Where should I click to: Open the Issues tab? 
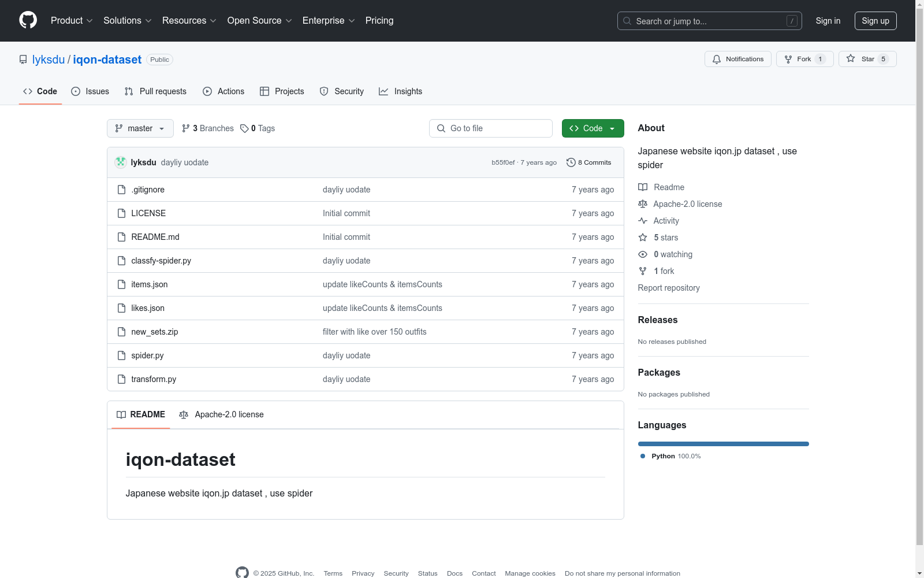90,91
